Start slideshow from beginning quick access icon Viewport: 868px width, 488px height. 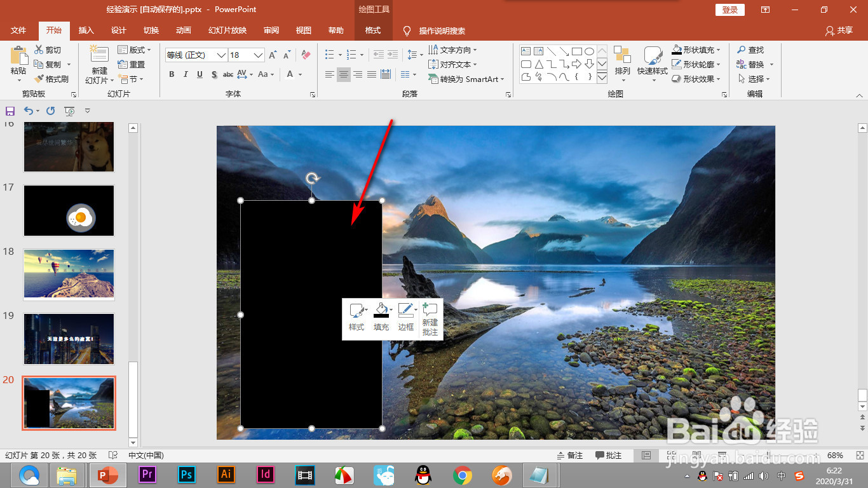click(x=69, y=111)
